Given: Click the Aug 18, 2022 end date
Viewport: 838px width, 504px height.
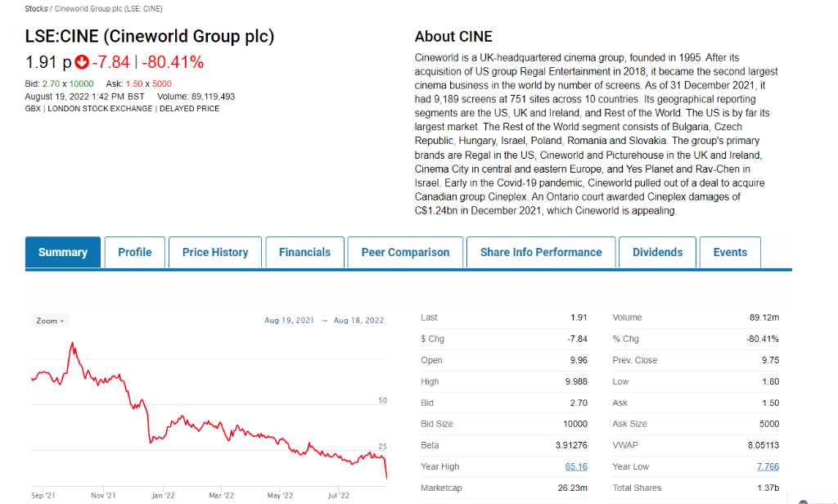Looking at the screenshot, I should pos(358,320).
